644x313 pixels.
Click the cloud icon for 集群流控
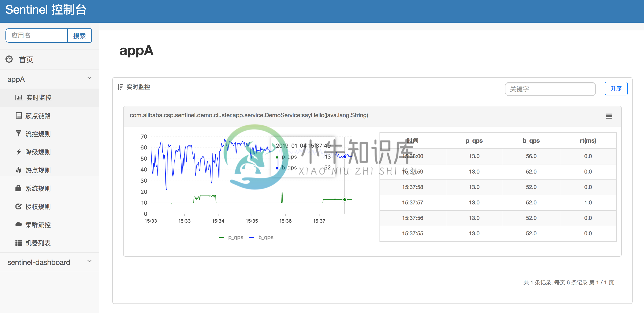coord(18,224)
